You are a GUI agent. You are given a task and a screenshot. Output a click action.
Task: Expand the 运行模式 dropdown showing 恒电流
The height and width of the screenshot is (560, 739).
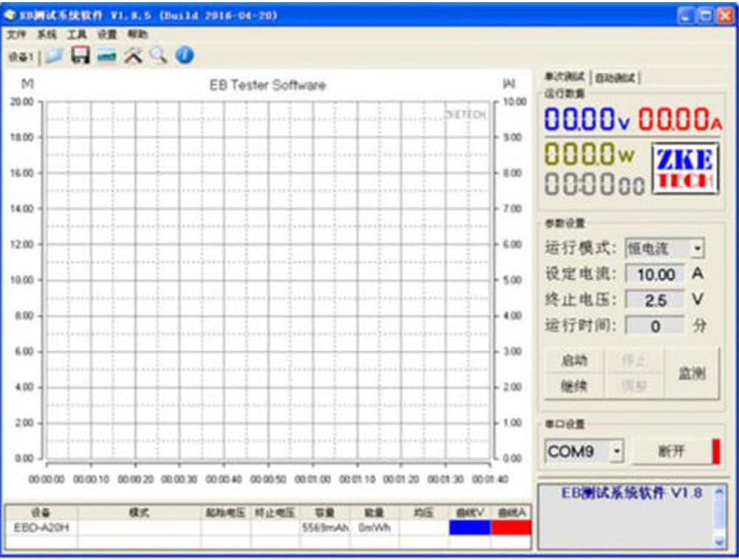pyautogui.click(x=698, y=248)
